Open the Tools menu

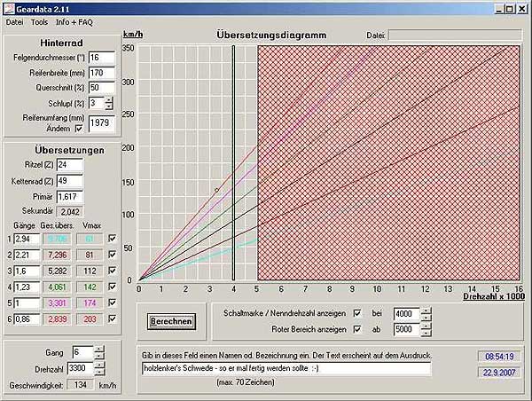click(x=40, y=20)
